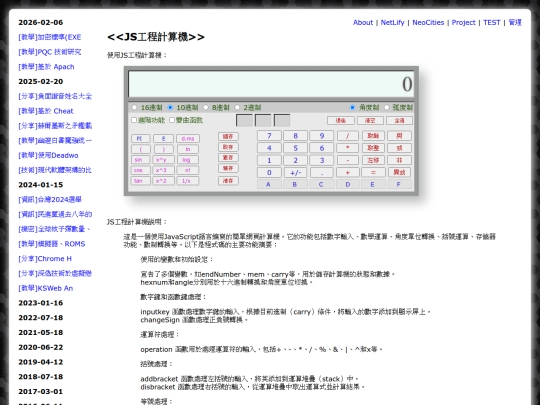
Task: Select the 16進制 hexadecimal radio button
Action: tap(134, 107)
